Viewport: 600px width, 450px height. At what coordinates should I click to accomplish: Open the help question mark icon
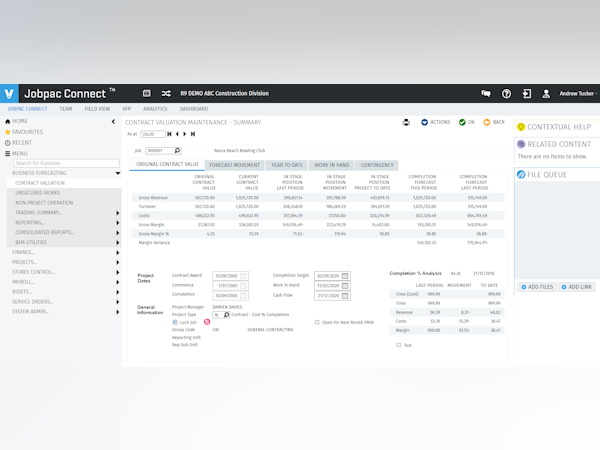pos(506,94)
